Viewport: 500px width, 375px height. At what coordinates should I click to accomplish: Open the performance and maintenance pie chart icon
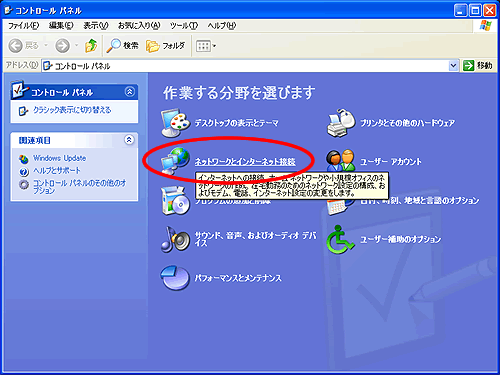[175, 278]
